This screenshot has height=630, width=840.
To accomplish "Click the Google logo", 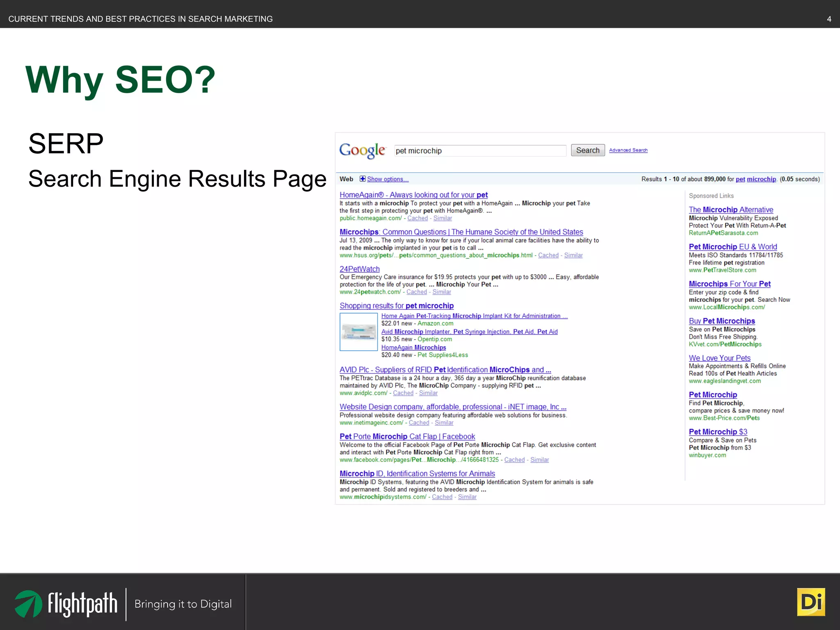I will pyautogui.click(x=363, y=151).
